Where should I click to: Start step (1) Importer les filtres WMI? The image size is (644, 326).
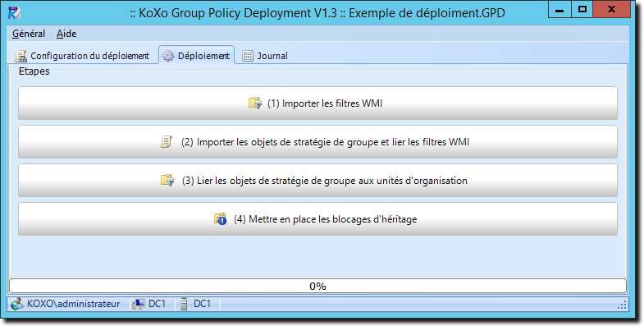317,103
